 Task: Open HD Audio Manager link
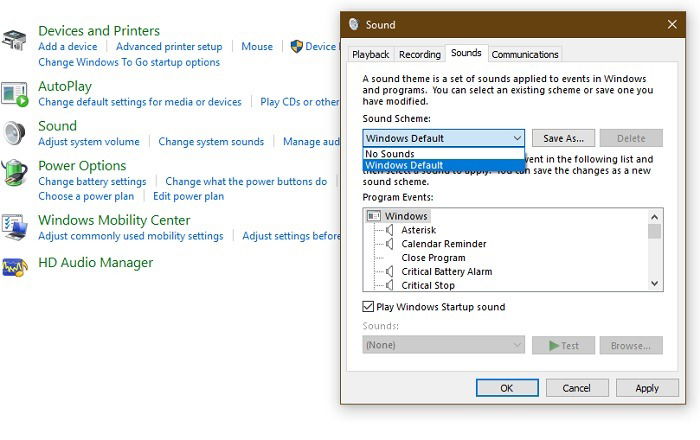click(x=95, y=262)
